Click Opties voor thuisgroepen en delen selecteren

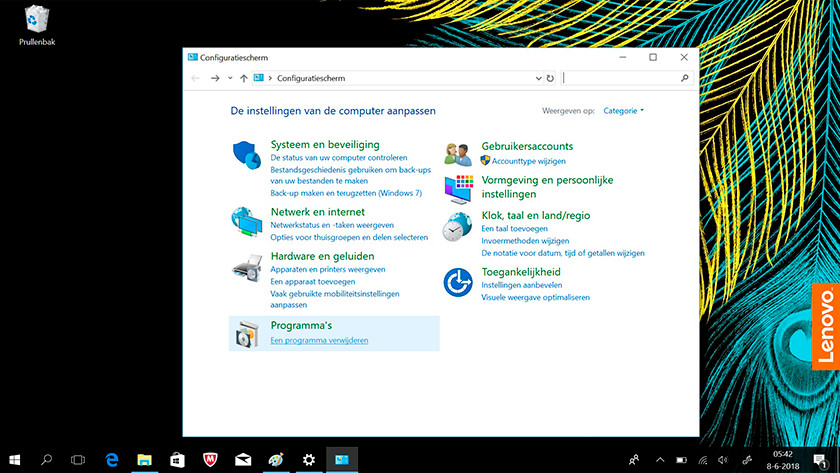(x=349, y=237)
